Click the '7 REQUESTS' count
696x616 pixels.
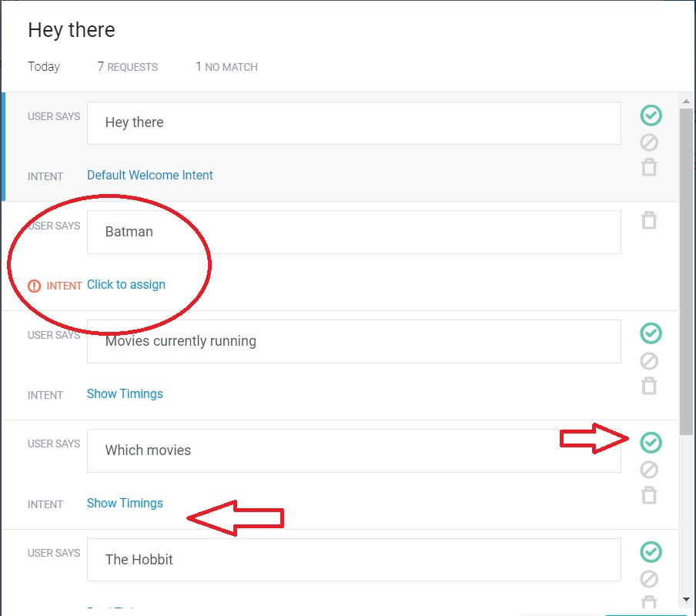pos(127,66)
